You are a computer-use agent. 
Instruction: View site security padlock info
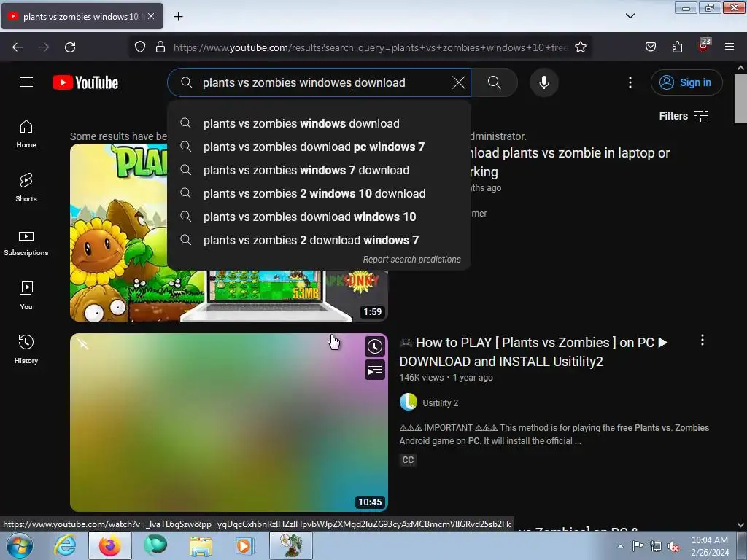tap(160, 47)
